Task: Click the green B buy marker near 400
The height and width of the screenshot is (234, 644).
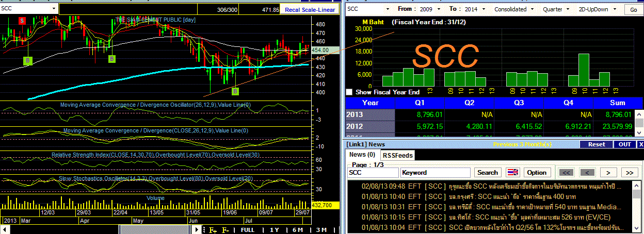Action: tap(235, 91)
